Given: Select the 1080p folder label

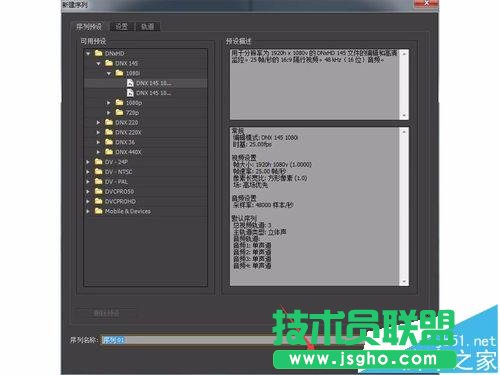Looking at the screenshot, I should click(x=134, y=103).
